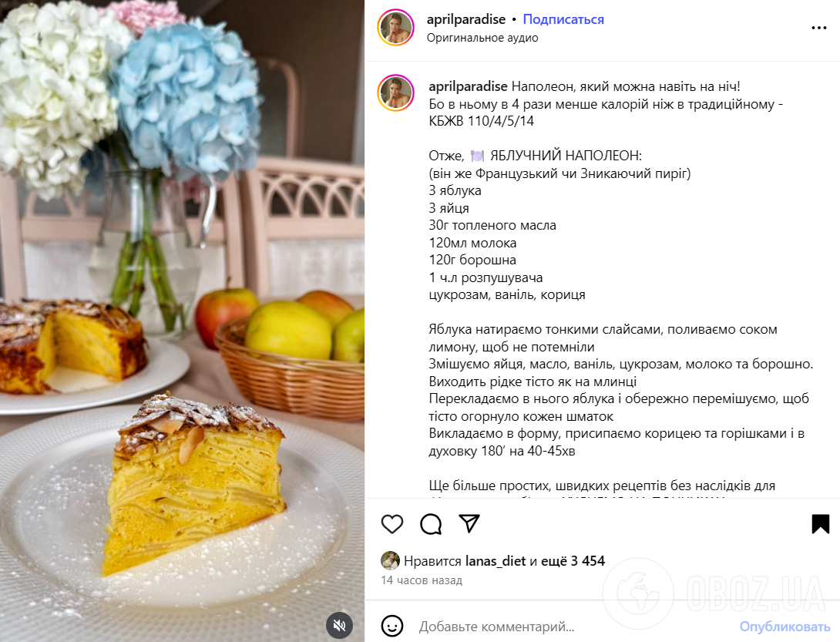Follow with the Подписаться link

(563, 19)
